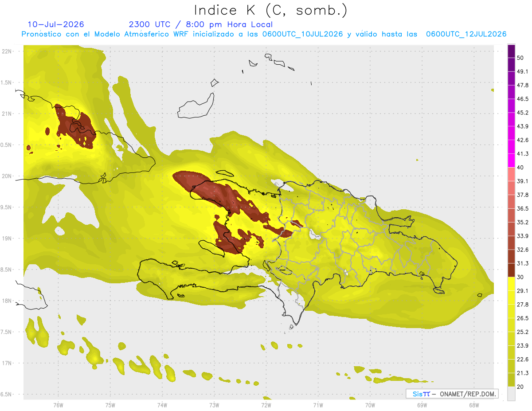Click the "47.8" colorbar label
532x411 pixels.
523,85
